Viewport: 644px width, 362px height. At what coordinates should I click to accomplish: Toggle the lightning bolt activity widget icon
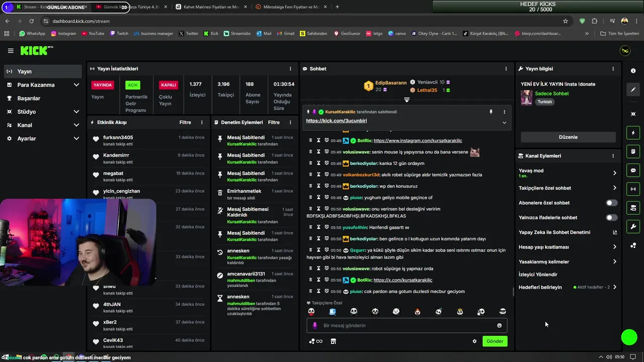point(633,133)
